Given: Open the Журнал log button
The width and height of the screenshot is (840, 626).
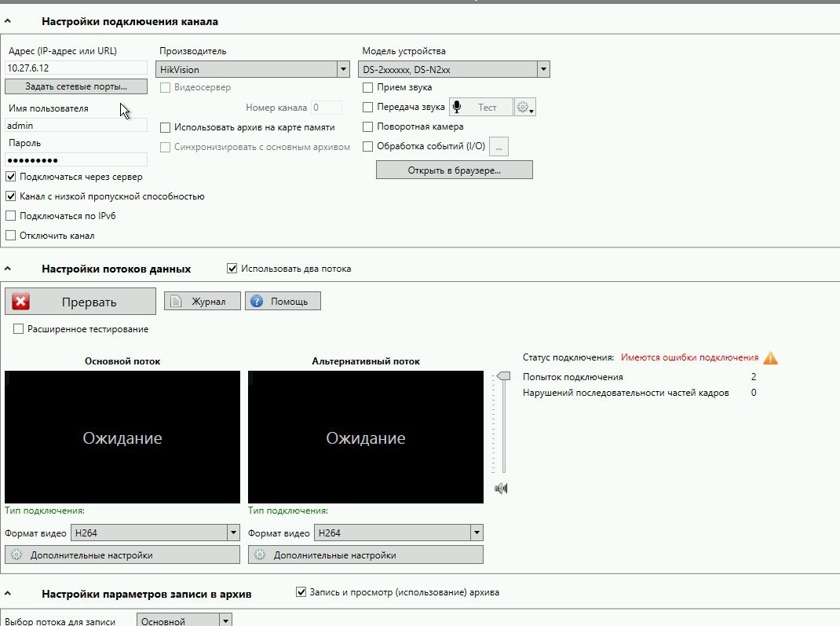Looking at the screenshot, I should 203,301.
